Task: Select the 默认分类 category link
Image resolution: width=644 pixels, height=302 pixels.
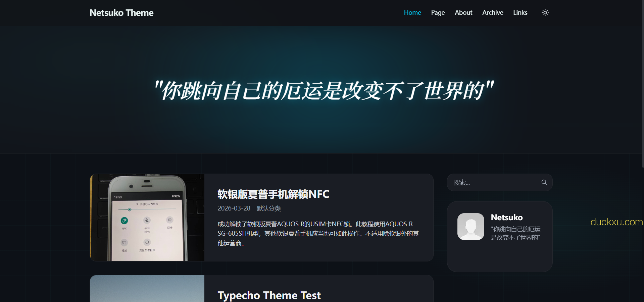Action: pyautogui.click(x=268, y=208)
